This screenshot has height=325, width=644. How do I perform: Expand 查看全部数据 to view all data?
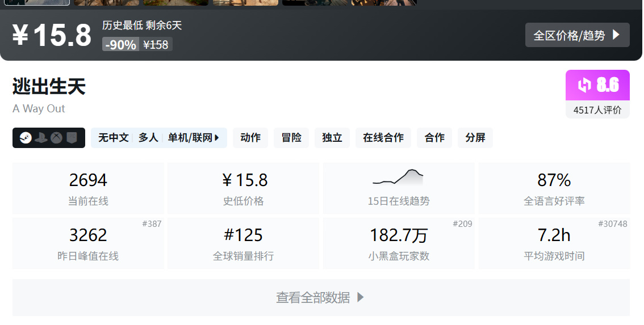[321, 298]
